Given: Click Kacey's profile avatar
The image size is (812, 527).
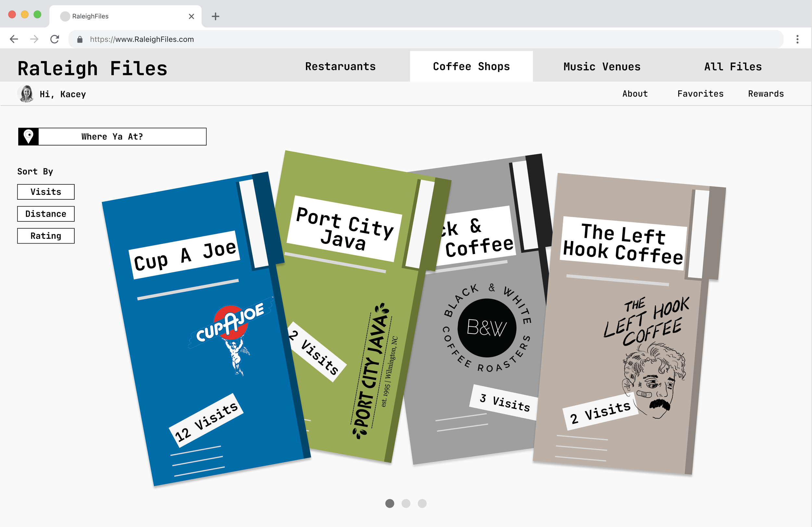Looking at the screenshot, I should pyautogui.click(x=26, y=94).
